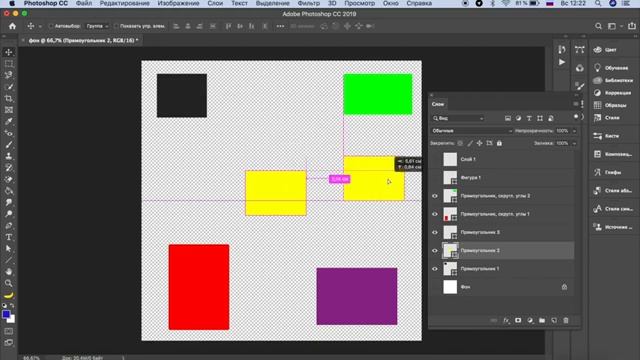Hide layer Прямоугольник 2 with eye icon

point(435,251)
